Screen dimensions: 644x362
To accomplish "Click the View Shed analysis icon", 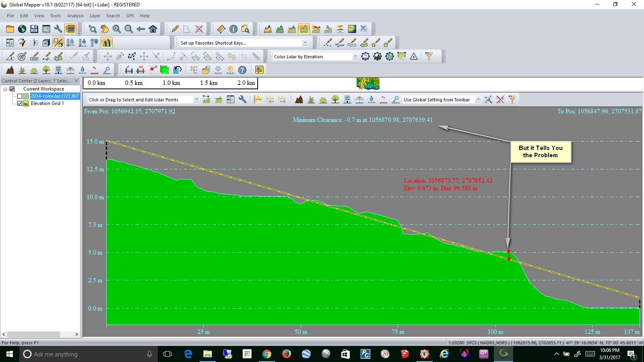I will click(316, 29).
